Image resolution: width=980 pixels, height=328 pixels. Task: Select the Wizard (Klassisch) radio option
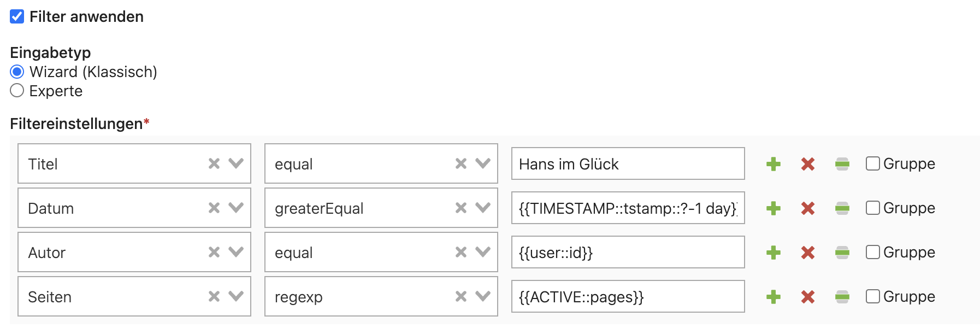tap(17, 72)
